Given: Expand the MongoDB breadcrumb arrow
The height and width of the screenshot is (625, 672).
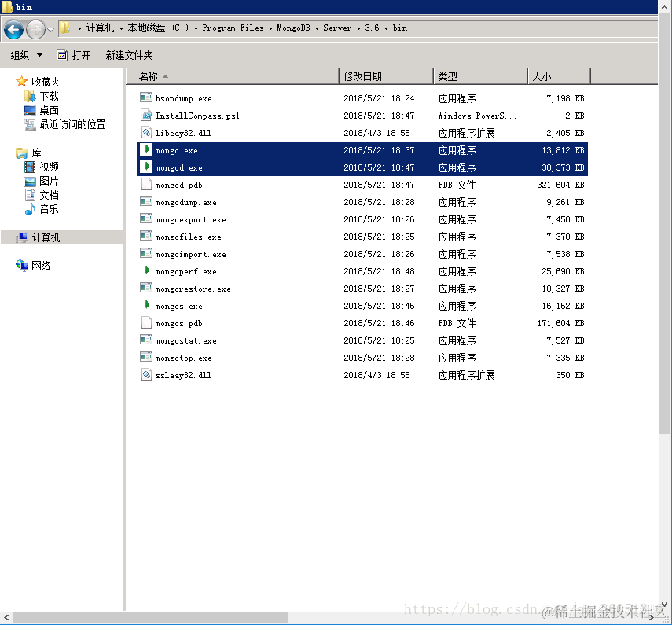Looking at the screenshot, I should pyautogui.click(x=317, y=28).
